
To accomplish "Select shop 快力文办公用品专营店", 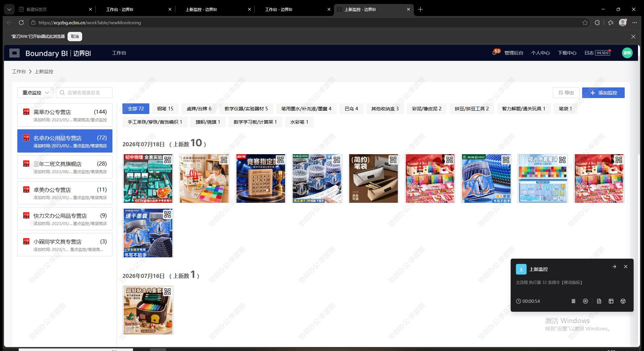I will pyautogui.click(x=65, y=219).
